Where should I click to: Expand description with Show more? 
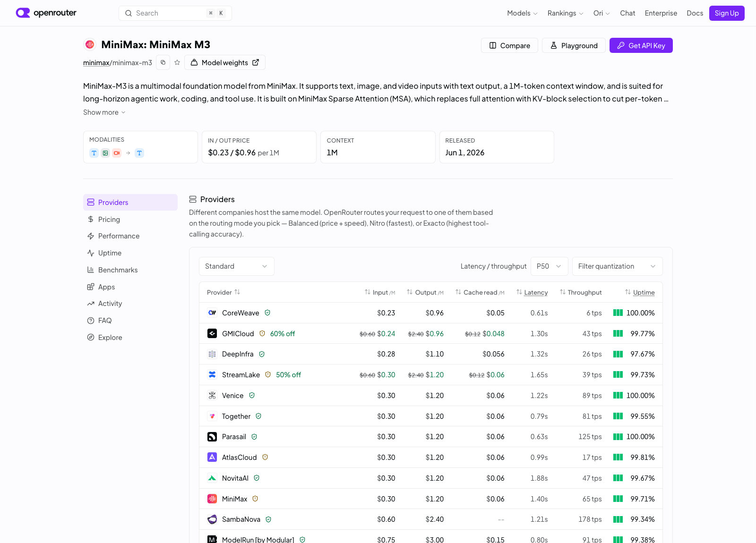(x=104, y=112)
